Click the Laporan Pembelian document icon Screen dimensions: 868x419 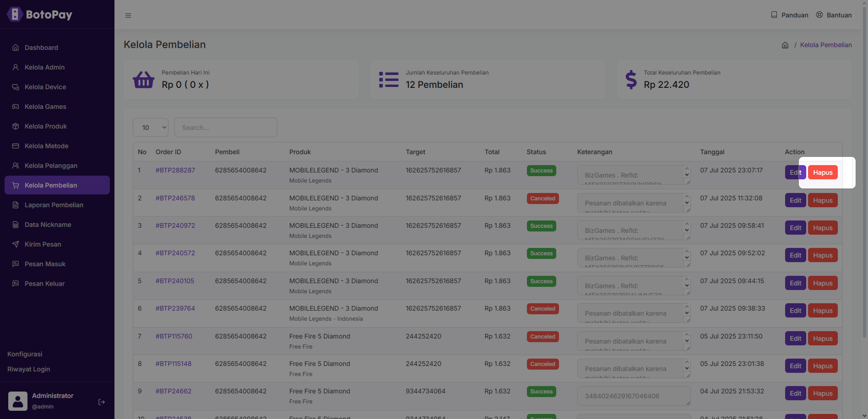(x=16, y=205)
